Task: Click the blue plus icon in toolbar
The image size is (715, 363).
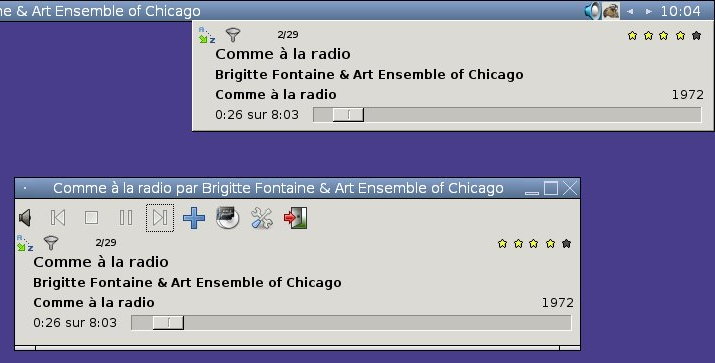Action: (194, 218)
